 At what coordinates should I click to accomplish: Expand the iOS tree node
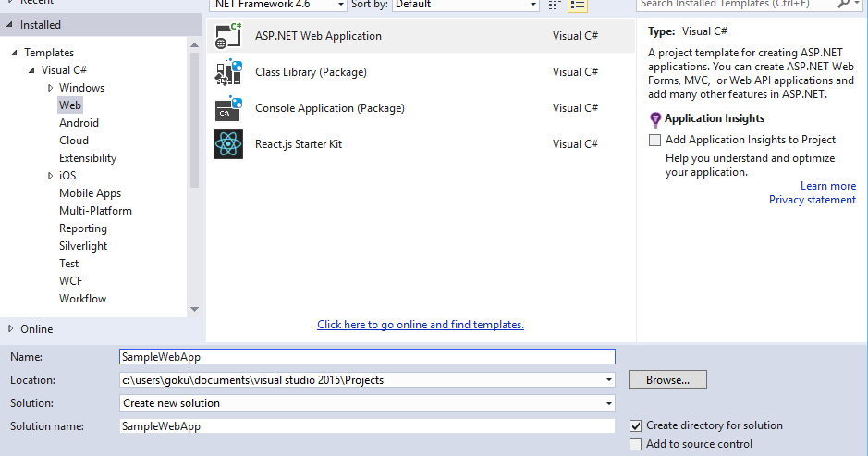[50, 176]
